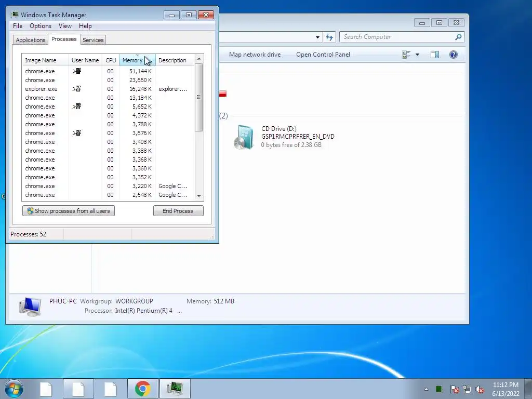532x399 pixels.
Task: Click refresh icon beside Explorer address bar
Action: [x=329, y=37]
